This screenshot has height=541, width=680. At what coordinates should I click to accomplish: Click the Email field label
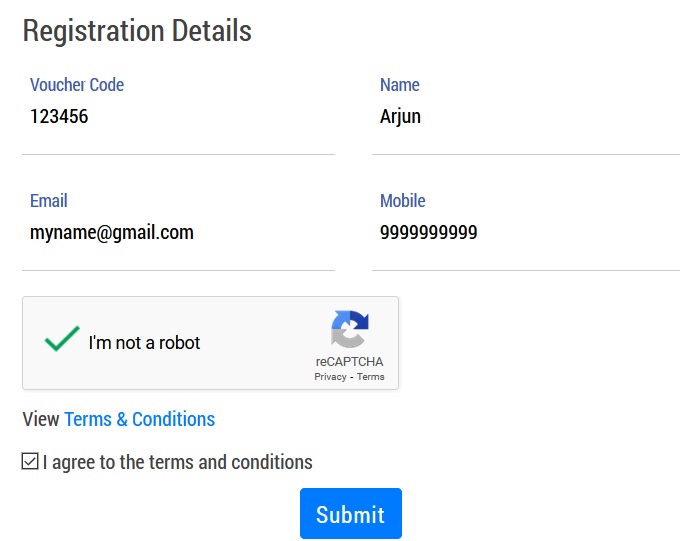click(49, 201)
